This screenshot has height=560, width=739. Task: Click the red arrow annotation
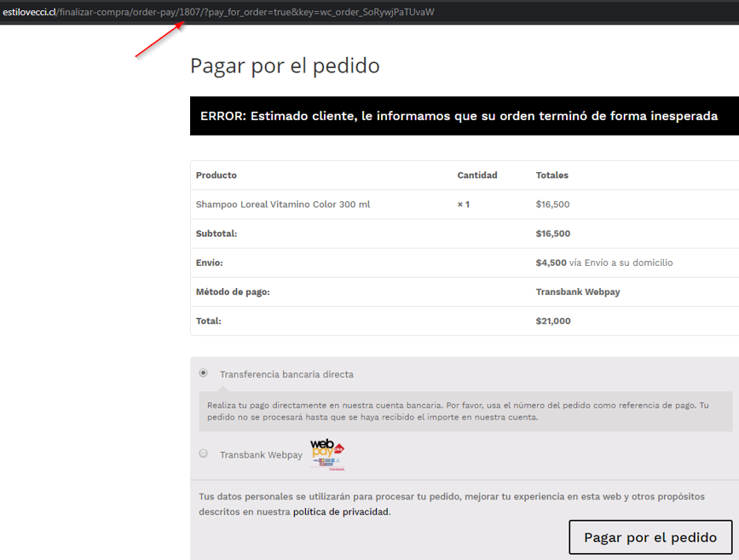(159, 41)
